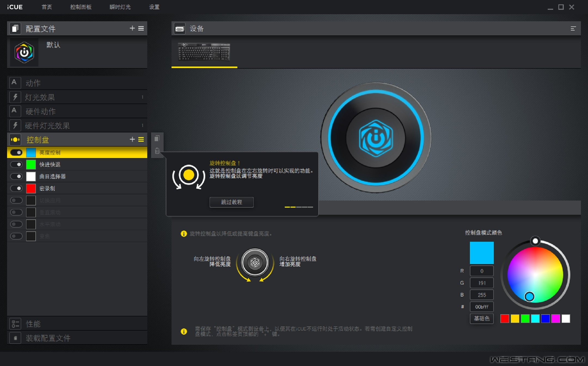Click the large control dial iCUE logo

point(376,138)
